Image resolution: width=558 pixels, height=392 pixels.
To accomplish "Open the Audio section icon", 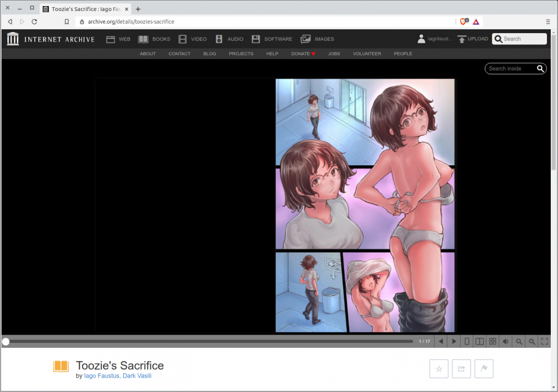I will pyautogui.click(x=219, y=39).
